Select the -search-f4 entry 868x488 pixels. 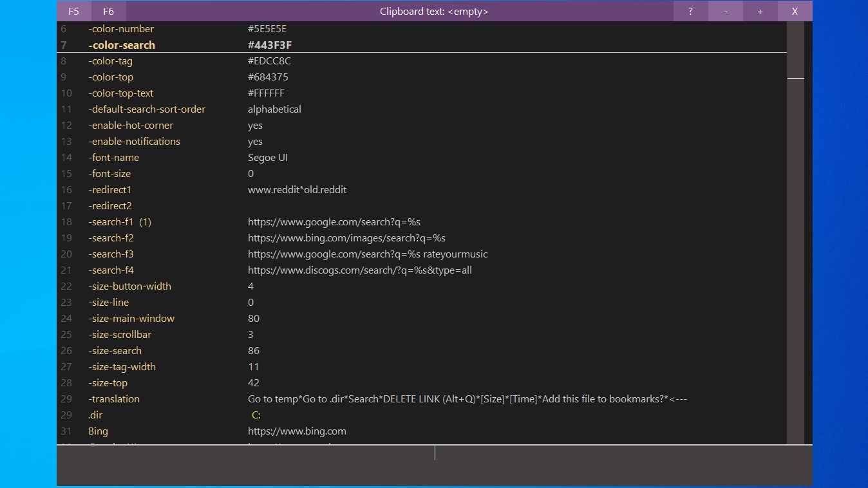point(111,270)
